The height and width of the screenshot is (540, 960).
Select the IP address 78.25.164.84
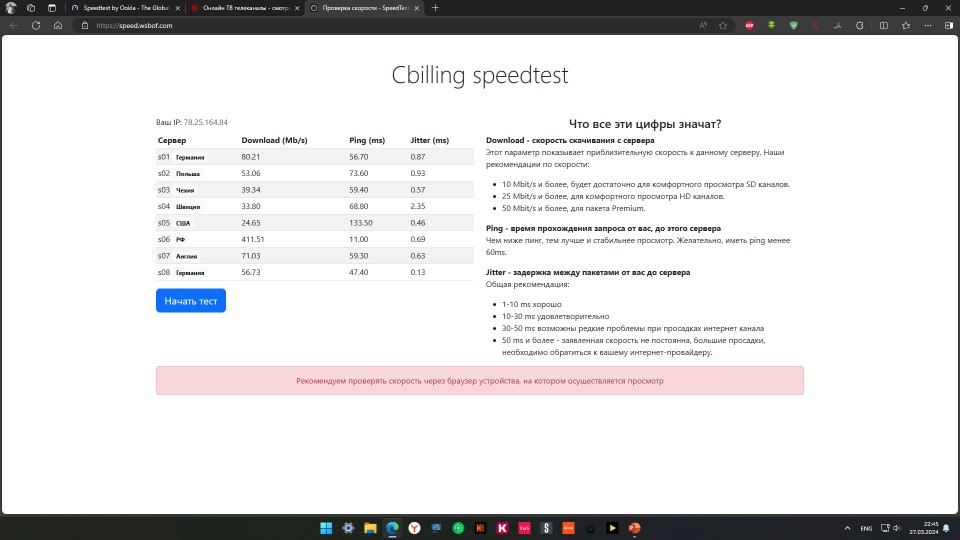coord(205,122)
